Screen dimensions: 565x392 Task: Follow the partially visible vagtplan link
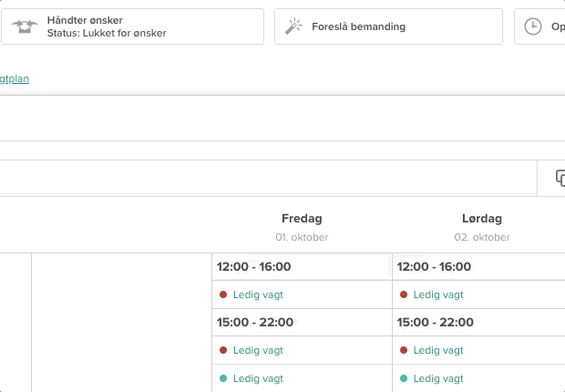click(x=15, y=78)
